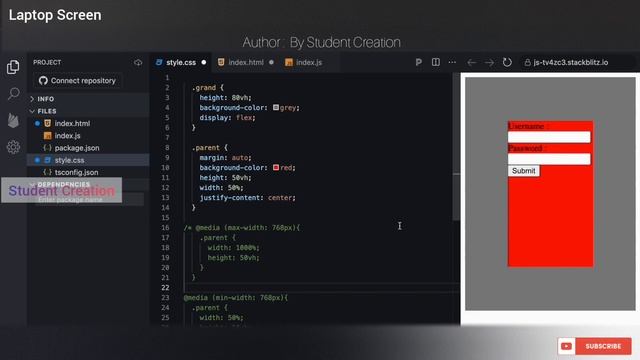The image size is (640, 360).
Task: Click the GitHub icon on Connect repository
Action: pos(43,80)
